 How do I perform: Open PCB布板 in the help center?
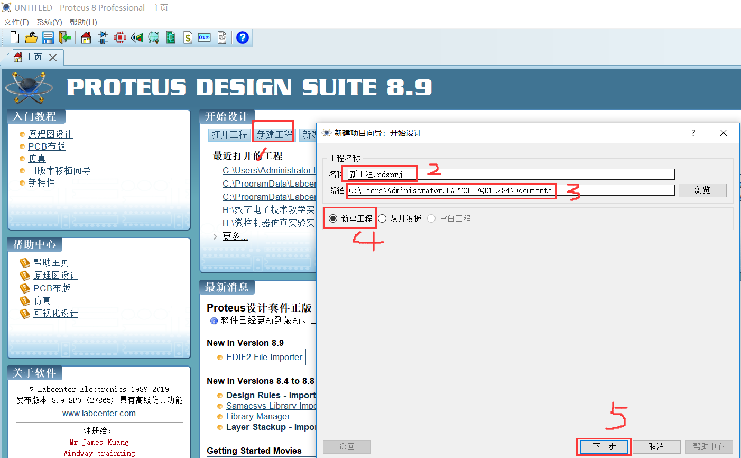click(52, 288)
